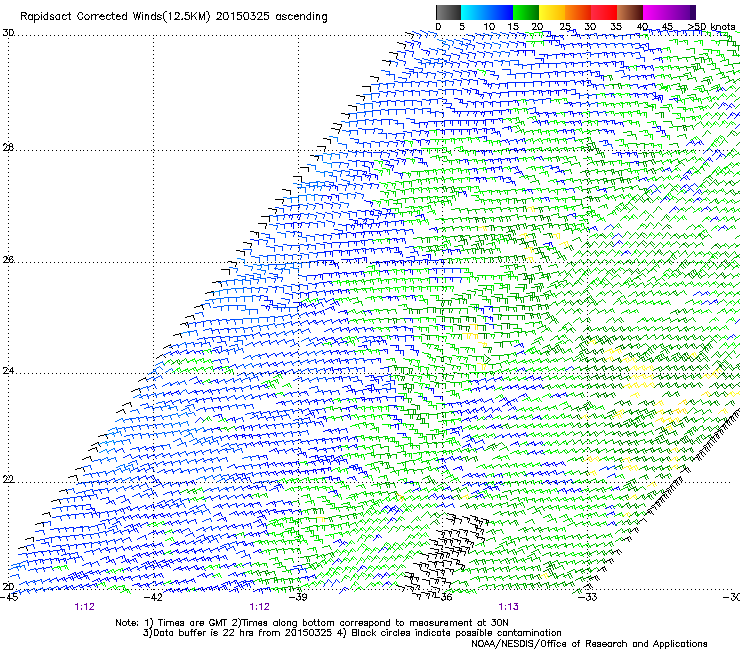Image resolution: width=740 pixels, height=650 pixels.
Task: Click the orange 25-30 knots legend segment
Action: tap(578, 12)
